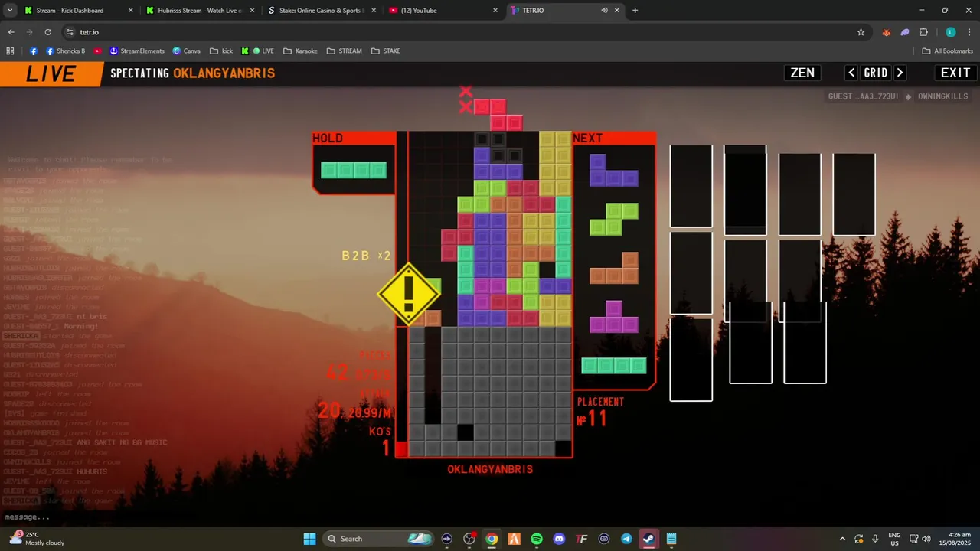Go back in the browser
This screenshot has width=980, height=551.
[x=11, y=32]
